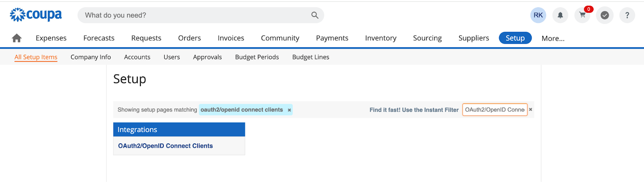Go to the Suppliers tab
The image size is (644, 182).
(474, 38)
